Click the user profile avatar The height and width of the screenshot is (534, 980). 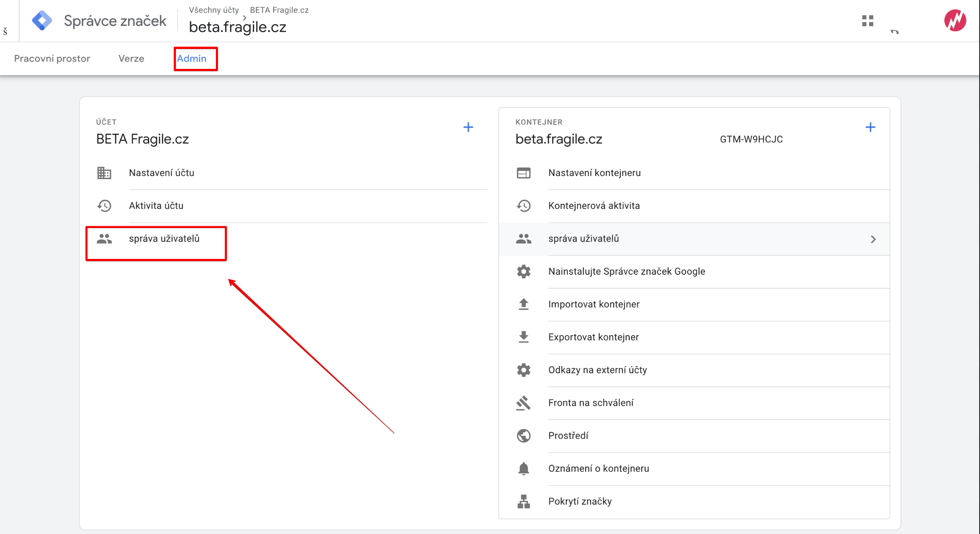(955, 20)
